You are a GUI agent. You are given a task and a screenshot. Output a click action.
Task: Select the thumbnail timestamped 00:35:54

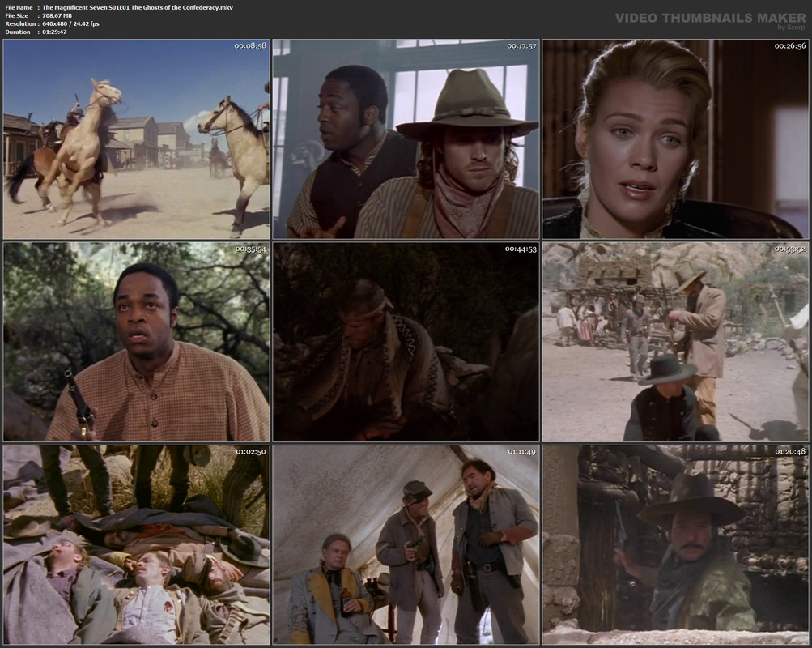(x=136, y=342)
